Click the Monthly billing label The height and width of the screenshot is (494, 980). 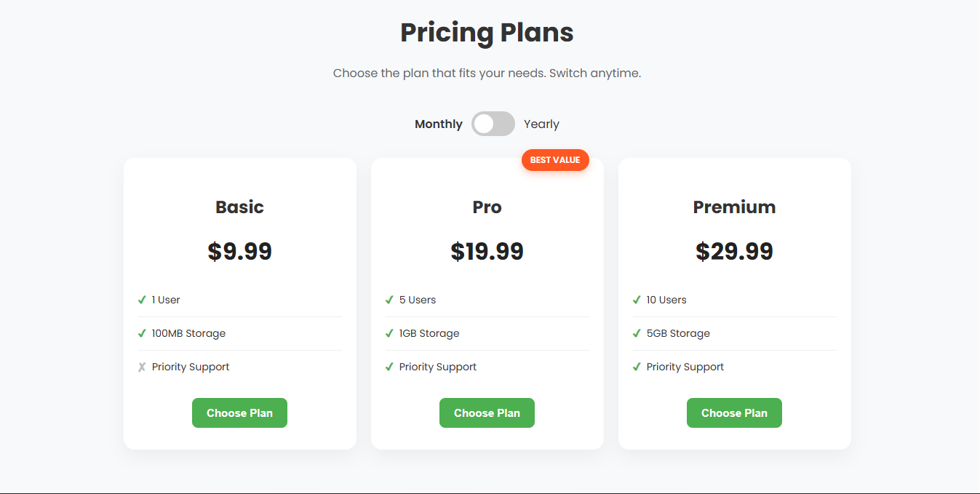pyautogui.click(x=438, y=124)
